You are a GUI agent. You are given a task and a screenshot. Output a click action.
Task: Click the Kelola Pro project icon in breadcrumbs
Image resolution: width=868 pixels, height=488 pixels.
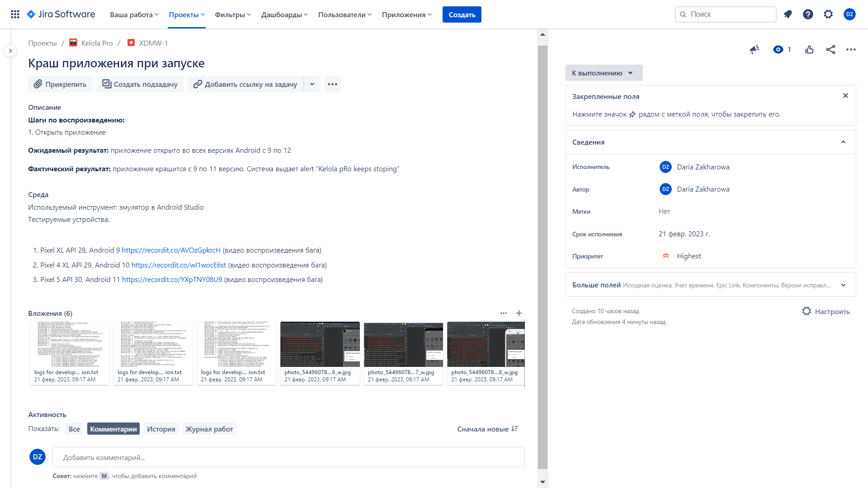coord(73,43)
